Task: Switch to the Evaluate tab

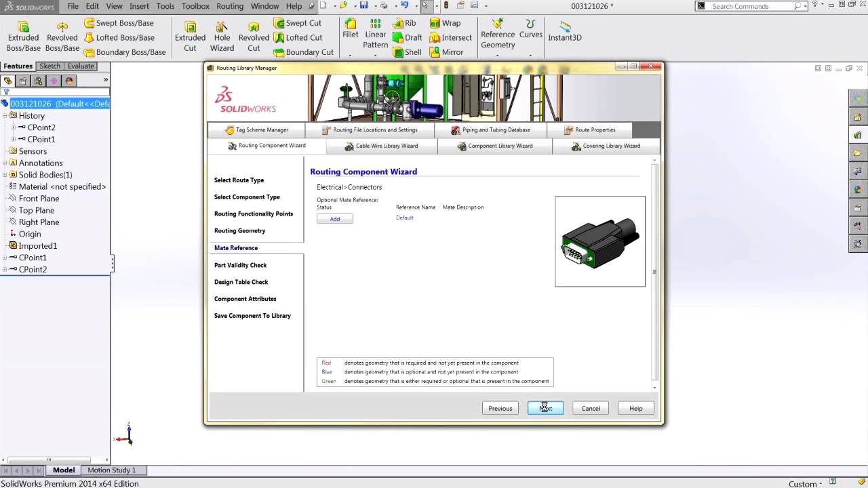Action: 81,66
